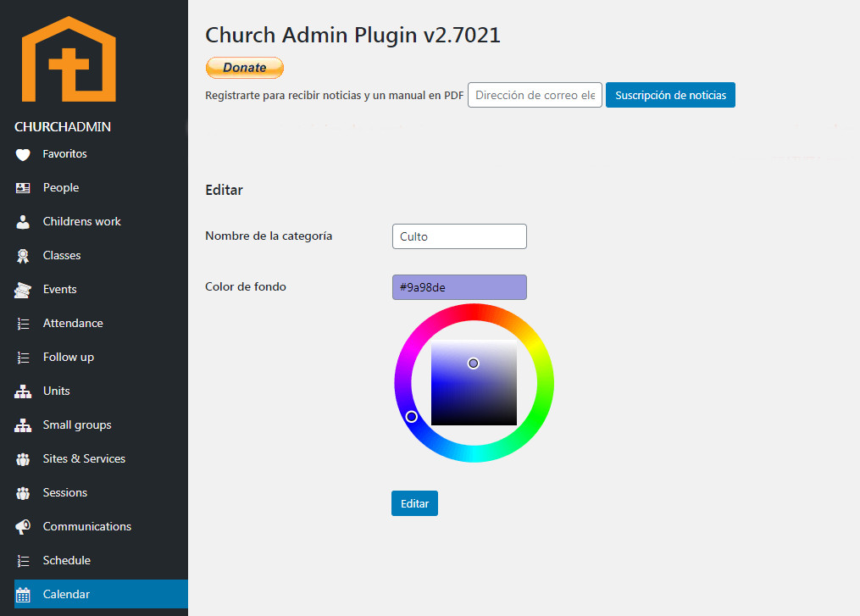Click the calendar icon in sidebar
The width and height of the screenshot is (860, 616).
(x=24, y=595)
